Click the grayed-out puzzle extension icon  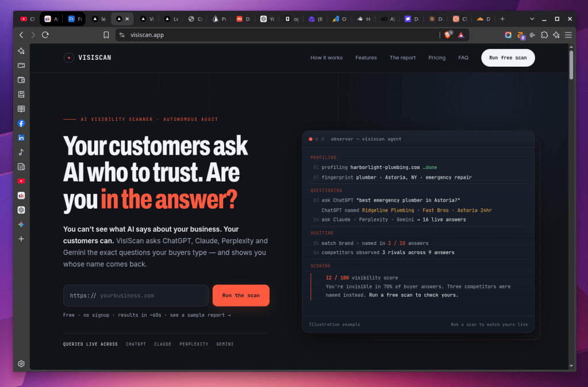532,35
